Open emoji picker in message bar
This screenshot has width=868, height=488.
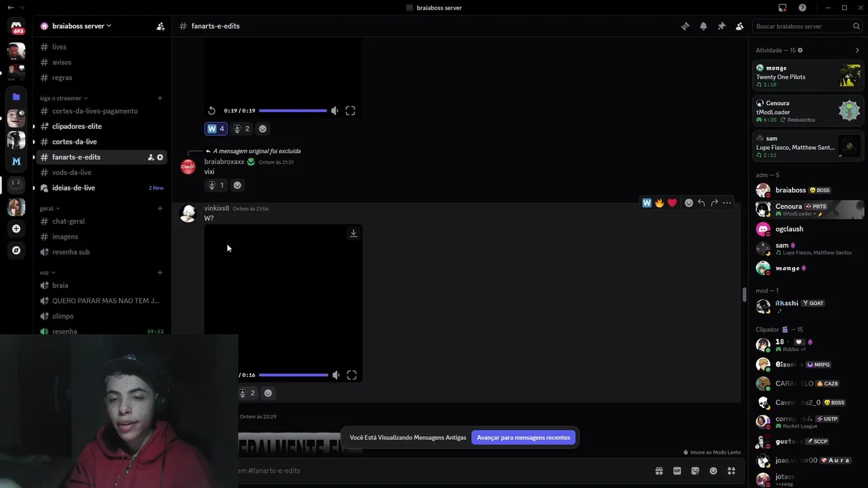tap(713, 471)
